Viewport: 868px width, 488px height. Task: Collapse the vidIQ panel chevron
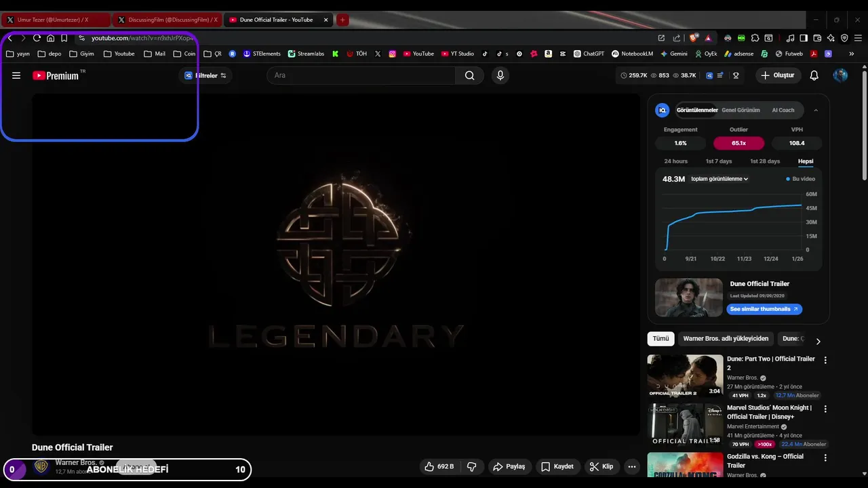(816, 110)
